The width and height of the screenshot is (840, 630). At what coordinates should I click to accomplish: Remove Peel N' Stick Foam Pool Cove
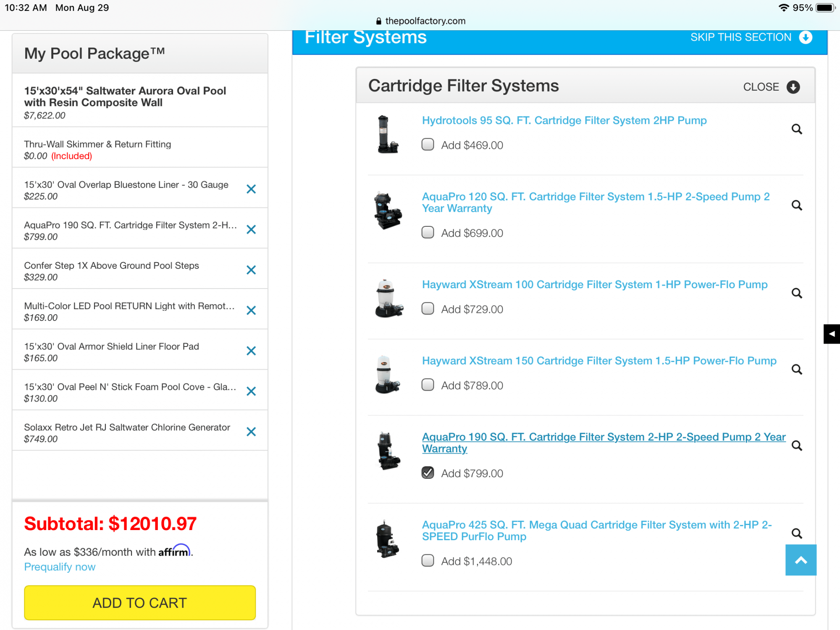[251, 391]
